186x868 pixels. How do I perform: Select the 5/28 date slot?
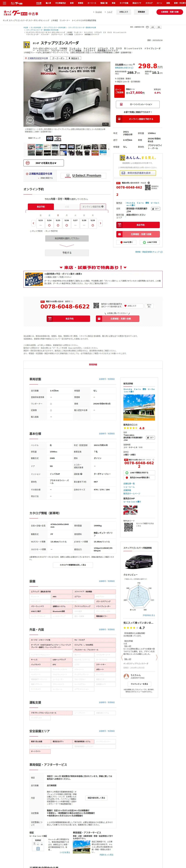point(84,223)
